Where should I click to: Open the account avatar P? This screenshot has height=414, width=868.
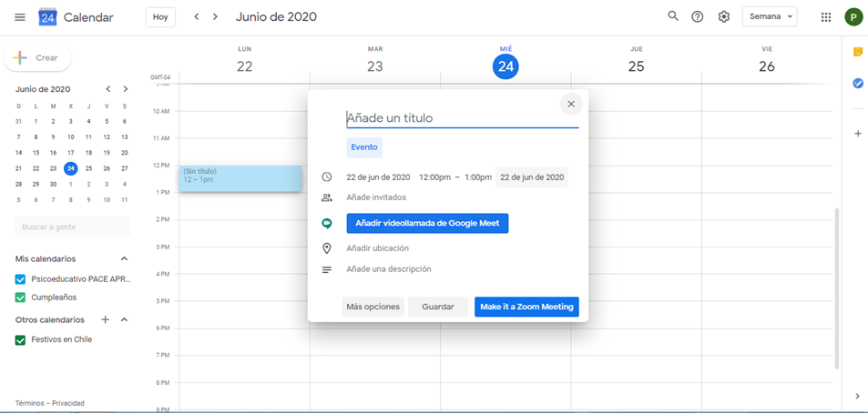tap(853, 17)
